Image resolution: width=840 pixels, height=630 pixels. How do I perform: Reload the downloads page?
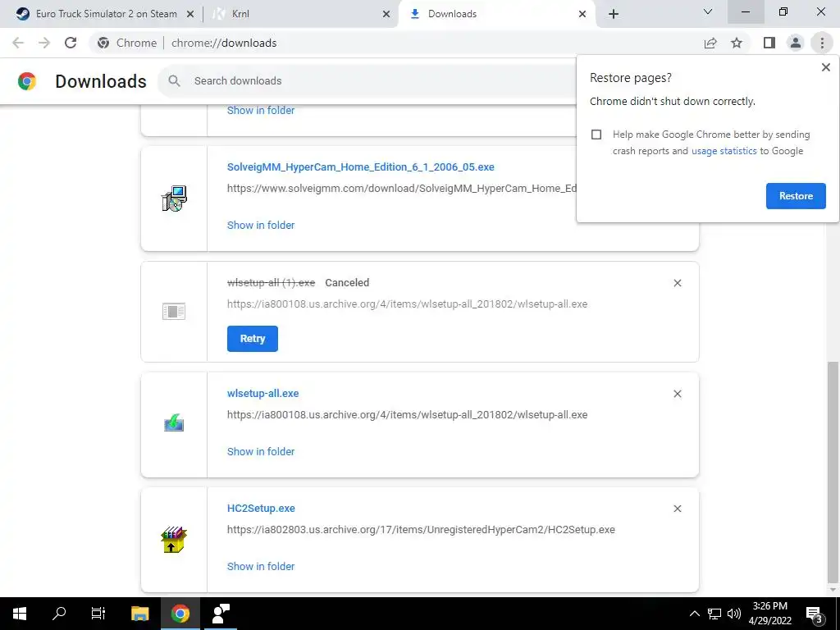tap(71, 43)
